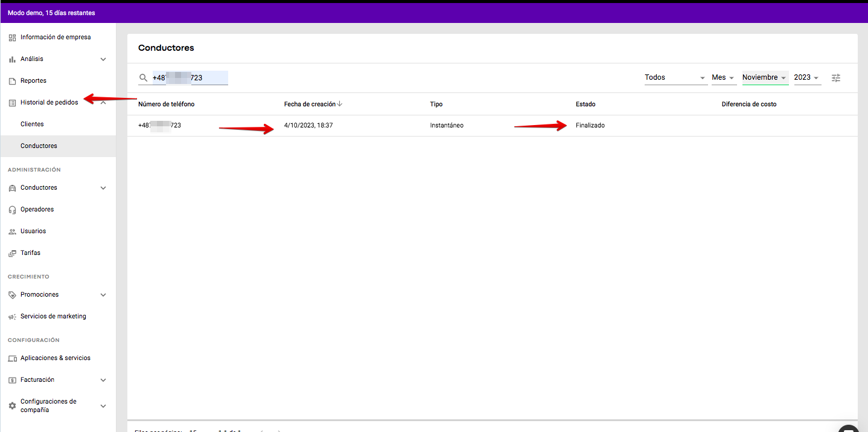
Task: Click the Modo demo banner text
Action: (x=51, y=13)
